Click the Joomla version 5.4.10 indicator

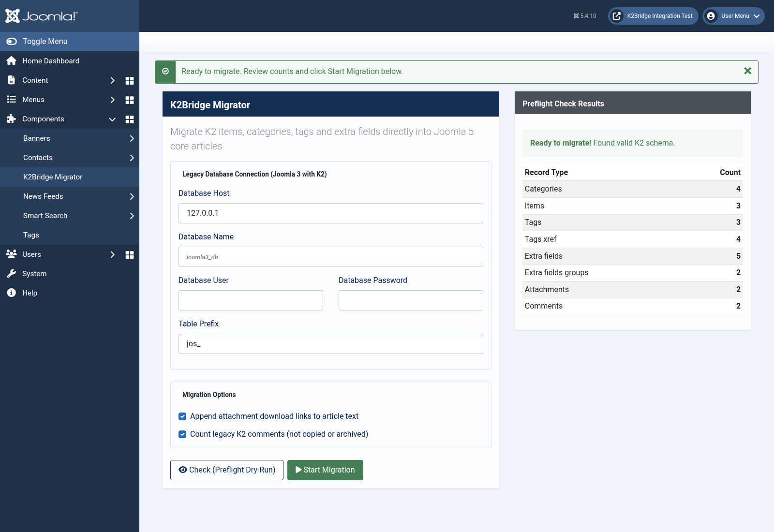[585, 16]
